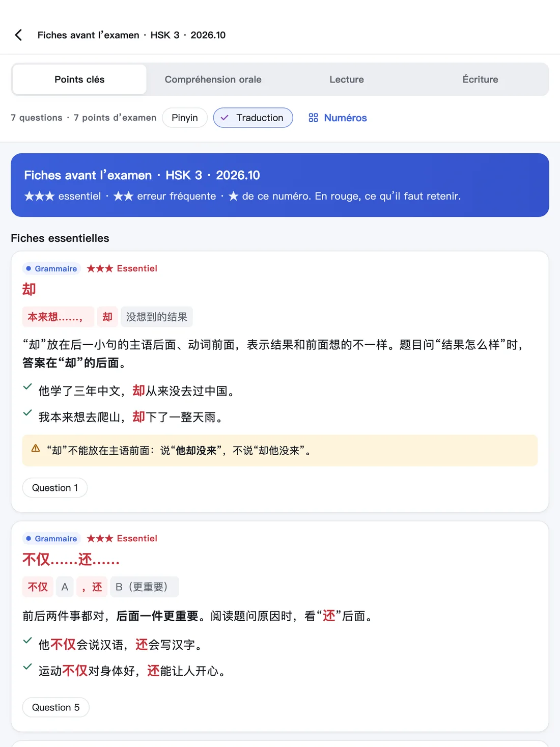Open Question 5 from the 不仅 card
This screenshot has height=747, width=560.
pyautogui.click(x=56, y=707)
